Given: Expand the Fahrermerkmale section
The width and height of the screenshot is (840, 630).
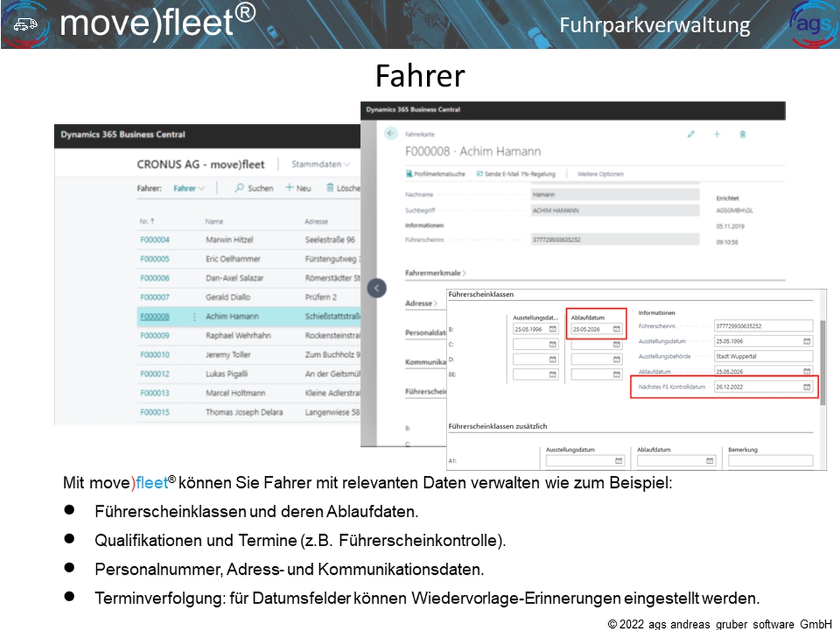Looking at the screenshot, I should [435, 272].
